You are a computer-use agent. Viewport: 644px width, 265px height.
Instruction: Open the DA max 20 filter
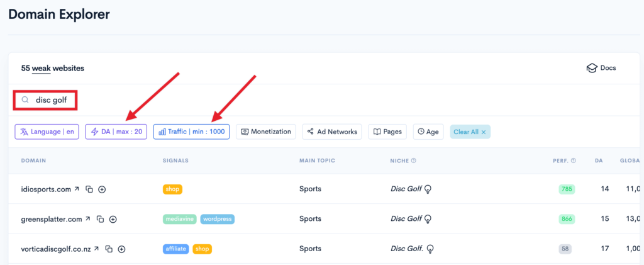pos(116,132)
